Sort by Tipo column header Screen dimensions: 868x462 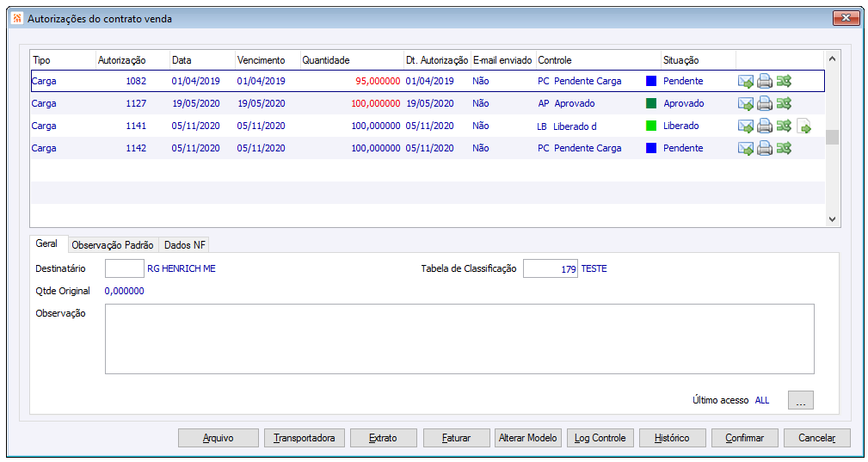click(x=63, y=60)
